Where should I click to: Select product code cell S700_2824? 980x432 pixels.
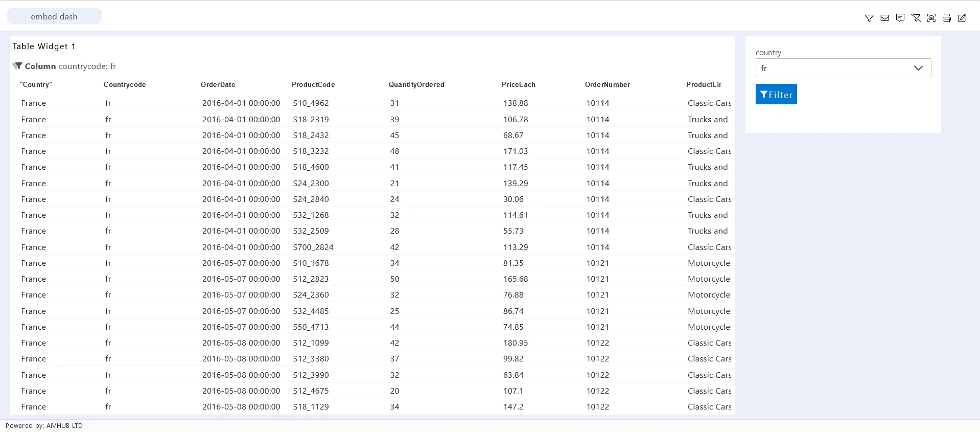(313, 247)
